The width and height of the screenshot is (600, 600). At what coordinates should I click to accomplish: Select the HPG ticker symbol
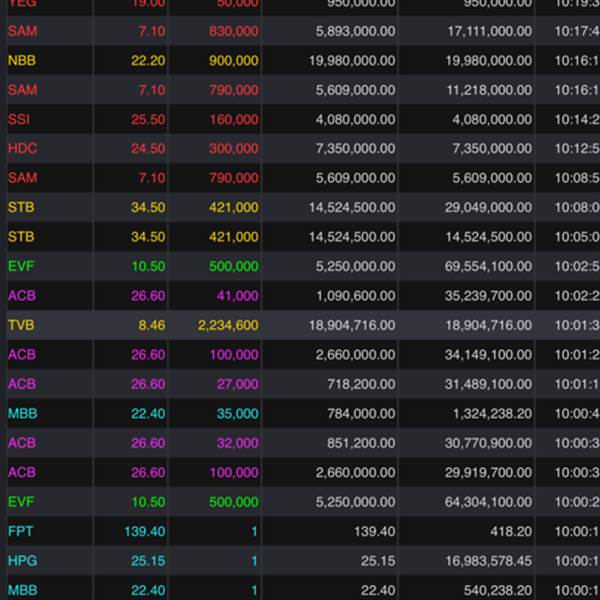[x=23, y=561]
